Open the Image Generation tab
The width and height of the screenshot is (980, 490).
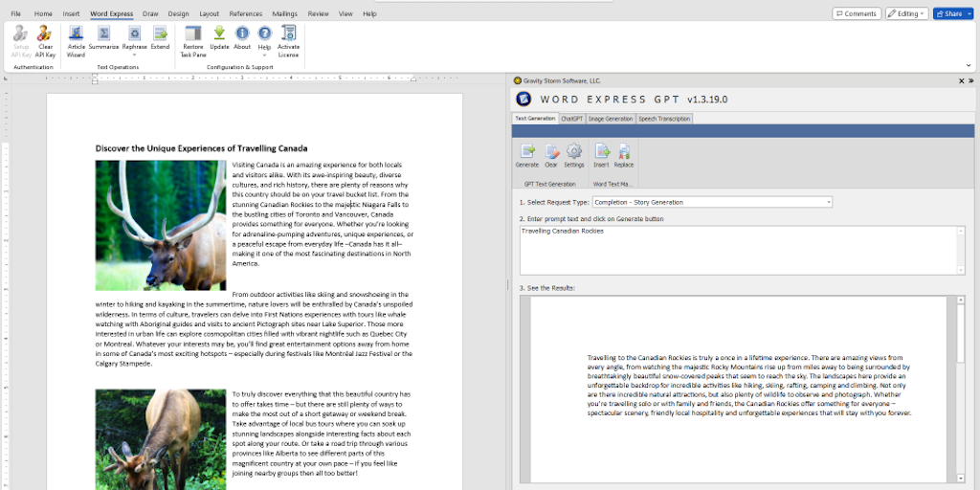click(x=611, y=119)
